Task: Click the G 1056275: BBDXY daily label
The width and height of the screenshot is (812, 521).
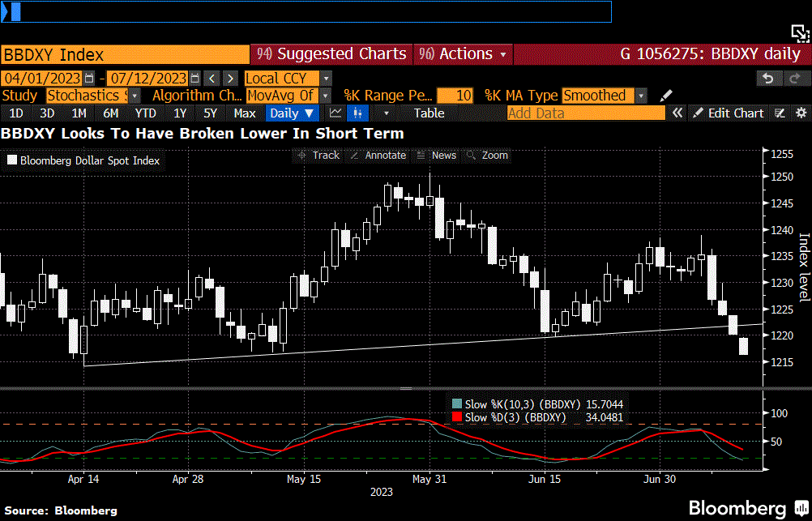Action: (711, 53)
